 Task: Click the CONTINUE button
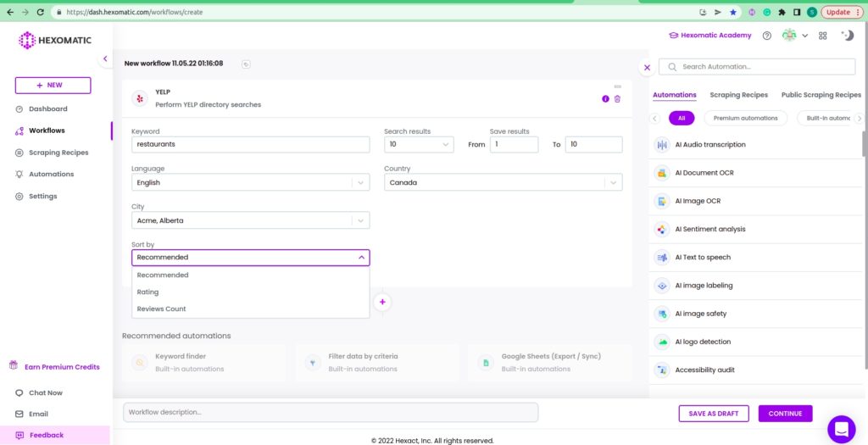(785, 414)
